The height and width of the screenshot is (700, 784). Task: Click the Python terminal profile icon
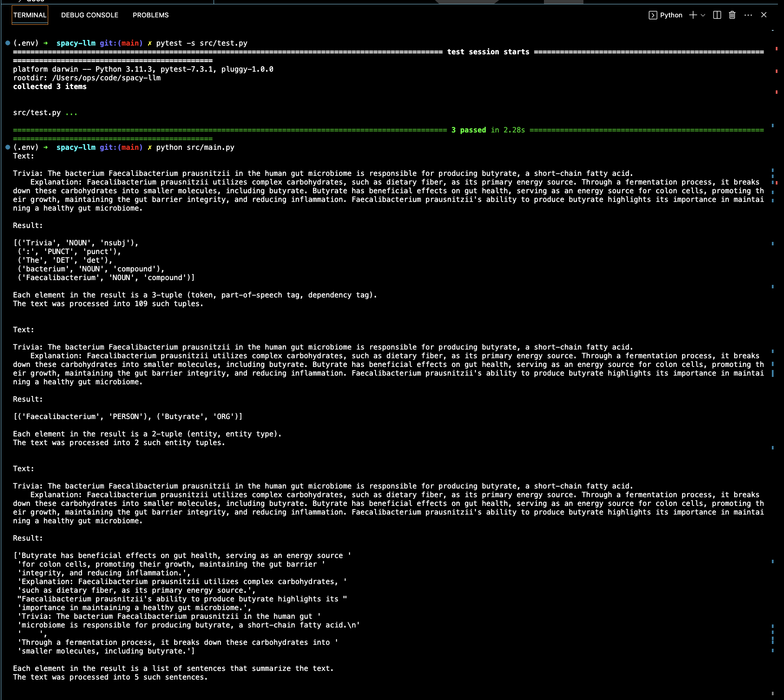tap(653, 15)
